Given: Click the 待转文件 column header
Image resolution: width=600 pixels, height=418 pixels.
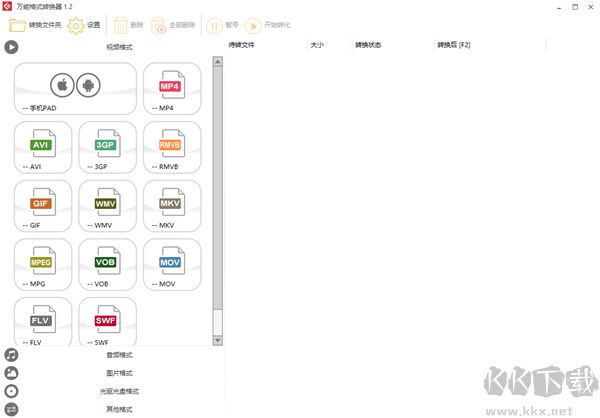Looking at the screenshot, I should click(267, 45).
